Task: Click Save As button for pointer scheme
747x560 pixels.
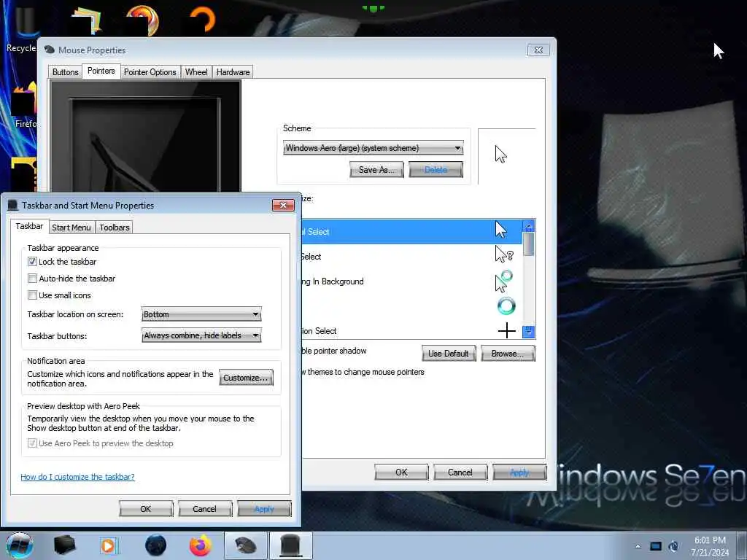Action: point(376,170)
